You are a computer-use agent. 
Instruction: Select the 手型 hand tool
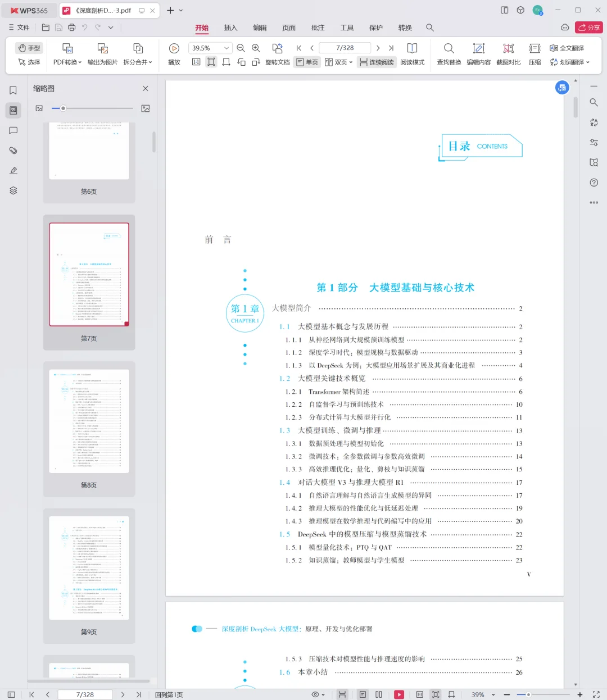pos(29,48)
